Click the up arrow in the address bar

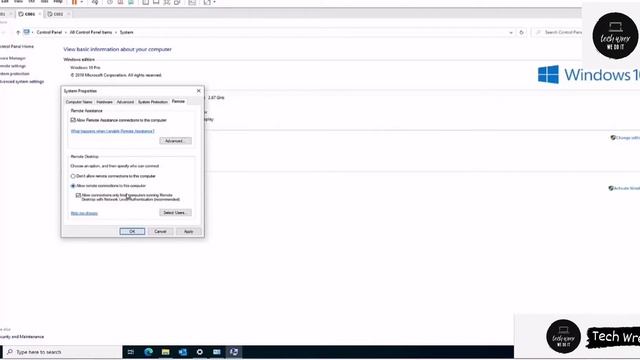pos(18,32)
